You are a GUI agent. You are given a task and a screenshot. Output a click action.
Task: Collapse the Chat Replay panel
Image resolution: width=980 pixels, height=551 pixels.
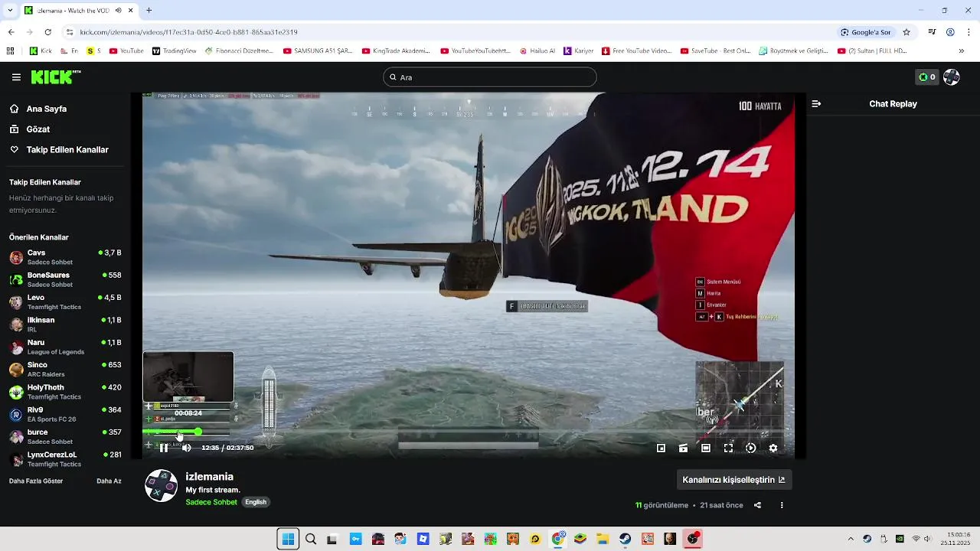coord(816,104)
